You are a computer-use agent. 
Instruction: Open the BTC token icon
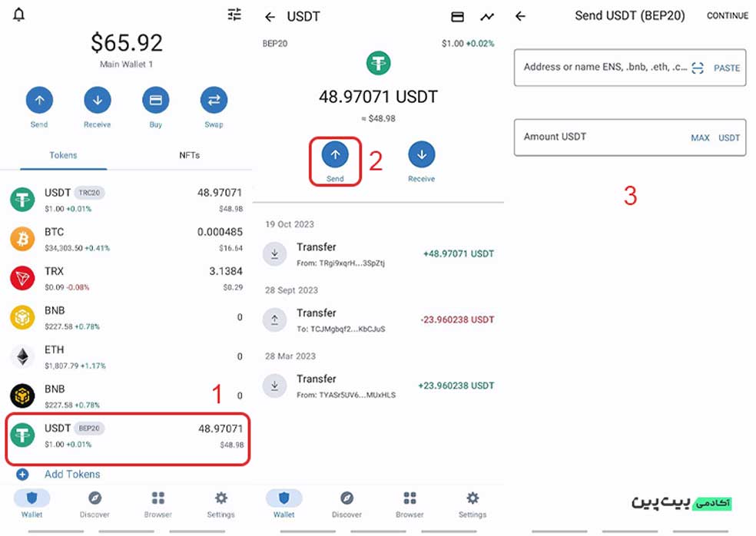pyautogui.click(x=22, y=239)
